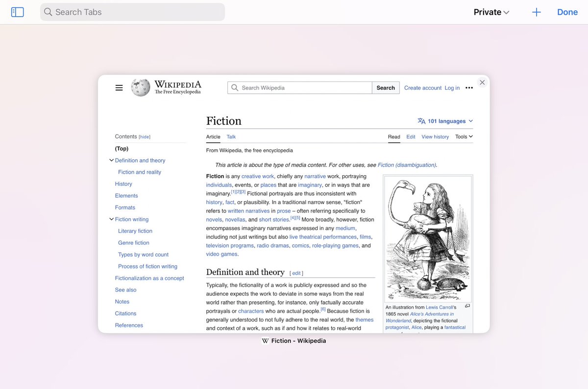Screen dimensions: 588x389
Task: Hide the Contents sidebar
Action: point(145,137)
